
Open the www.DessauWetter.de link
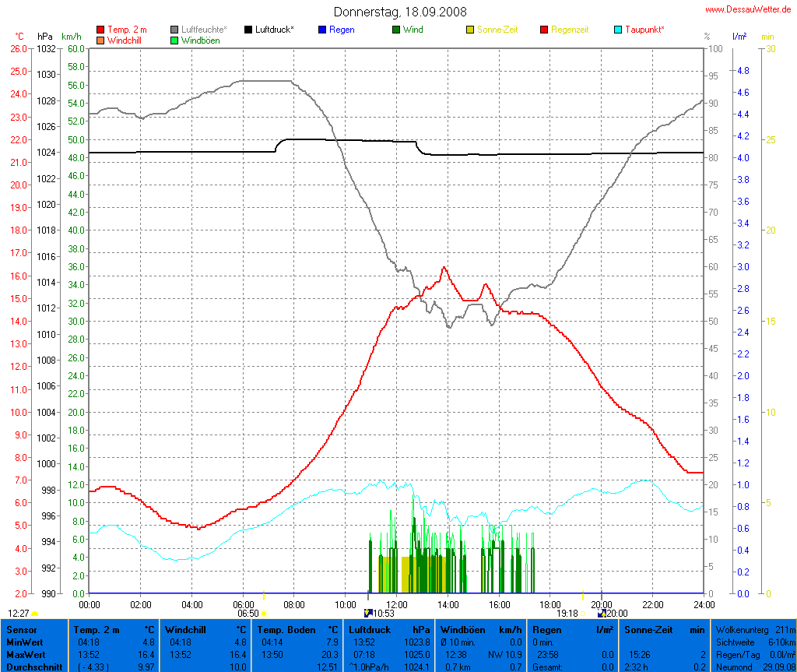[x=749, y=9]
